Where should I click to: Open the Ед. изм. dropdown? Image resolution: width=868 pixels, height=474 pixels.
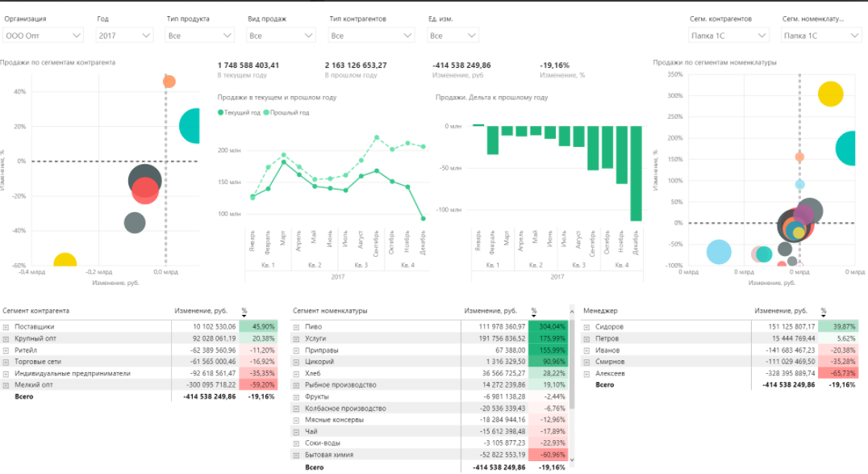[473, 35]
